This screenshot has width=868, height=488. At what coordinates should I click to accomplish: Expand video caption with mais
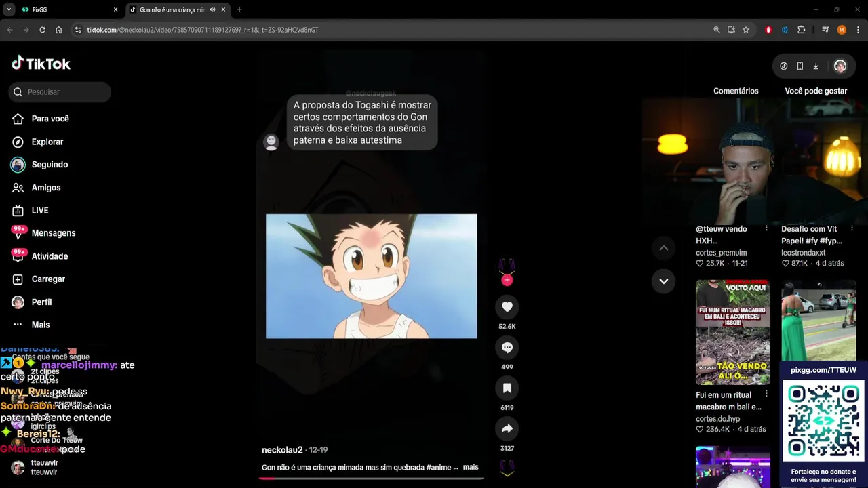pos(471,468)
